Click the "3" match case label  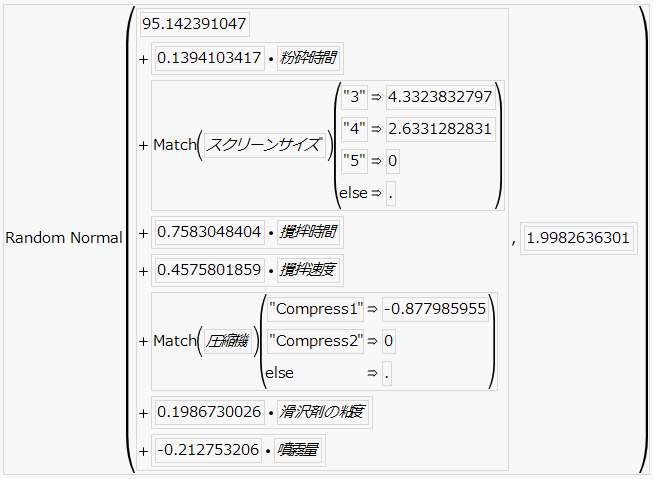click(x=352, y=97)
